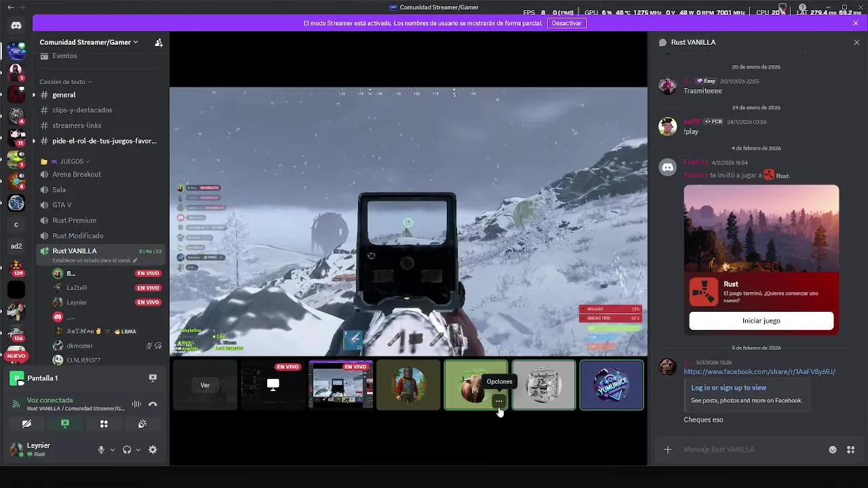Deafen audio with headphones icon

[x=127, y=449]
